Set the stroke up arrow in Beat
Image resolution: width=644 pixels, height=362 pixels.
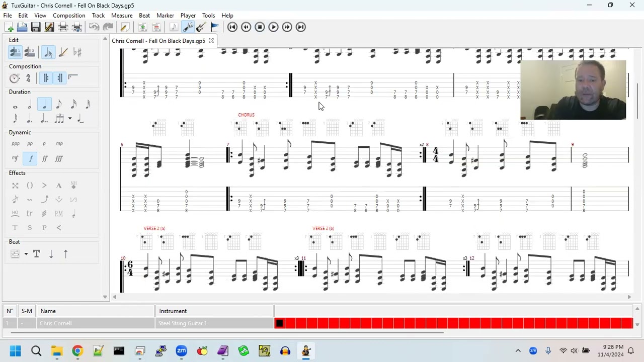tap(65, 254)
